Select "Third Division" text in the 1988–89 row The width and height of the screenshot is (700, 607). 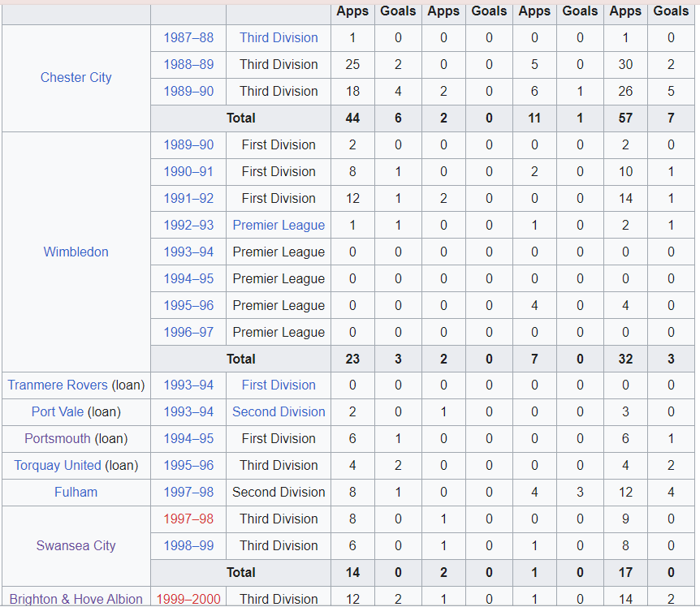click(279, 64)
